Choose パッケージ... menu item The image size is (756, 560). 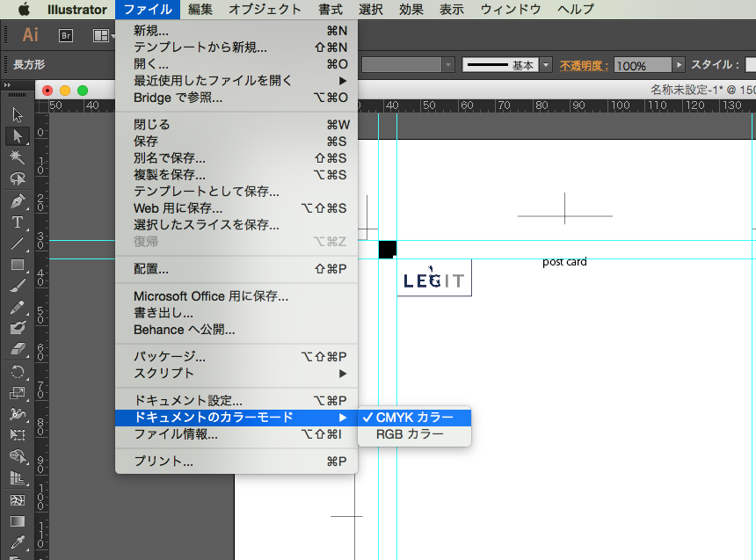click(236, 357)
